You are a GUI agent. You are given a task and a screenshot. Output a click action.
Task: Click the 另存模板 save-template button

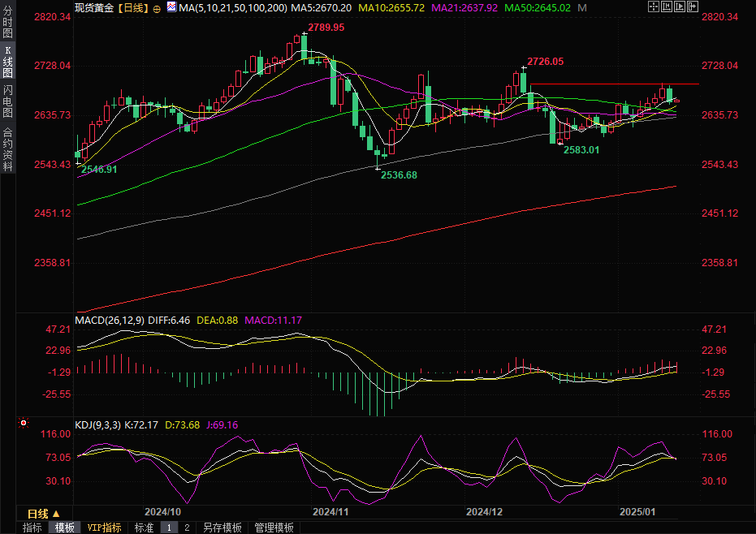pos(222,528)
